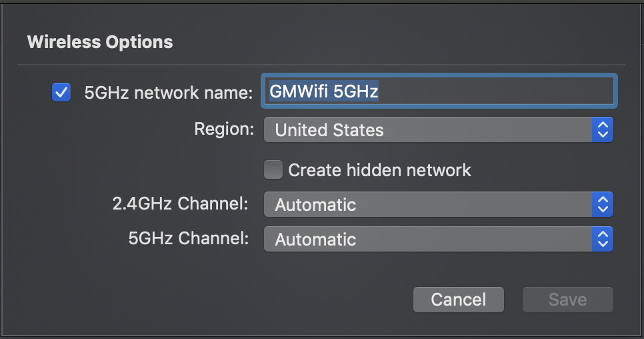Image resolution: width=644 pixels, height=339 pixels.
Task: Click the Save button
Action: (x=567, y=300)
